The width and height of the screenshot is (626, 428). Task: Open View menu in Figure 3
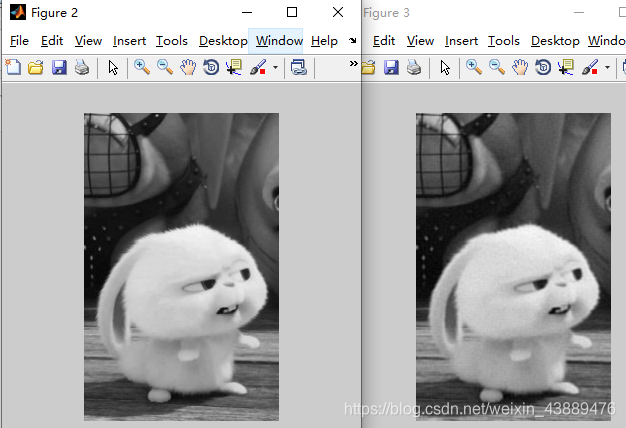pyautogui.click(x=420, y=41)
